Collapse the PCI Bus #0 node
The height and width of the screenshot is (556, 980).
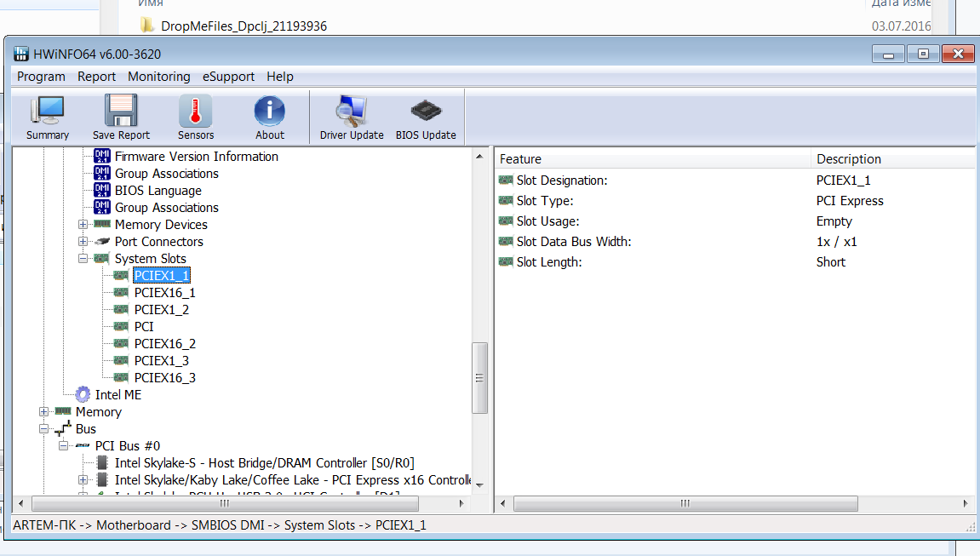[63, 445]
